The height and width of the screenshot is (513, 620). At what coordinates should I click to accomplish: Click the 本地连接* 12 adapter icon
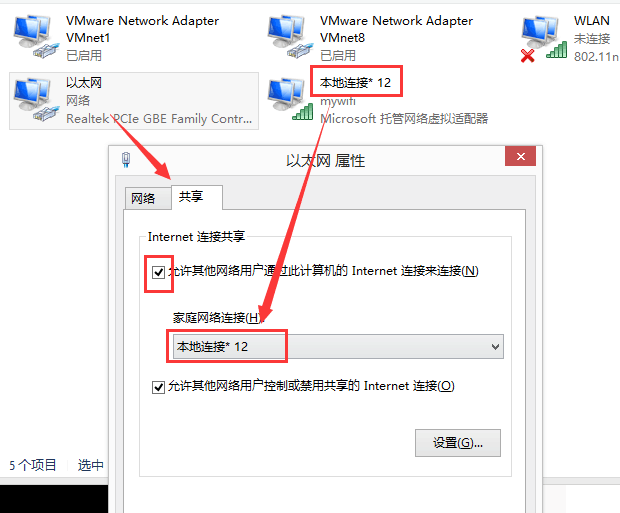[x=290, y=99]
